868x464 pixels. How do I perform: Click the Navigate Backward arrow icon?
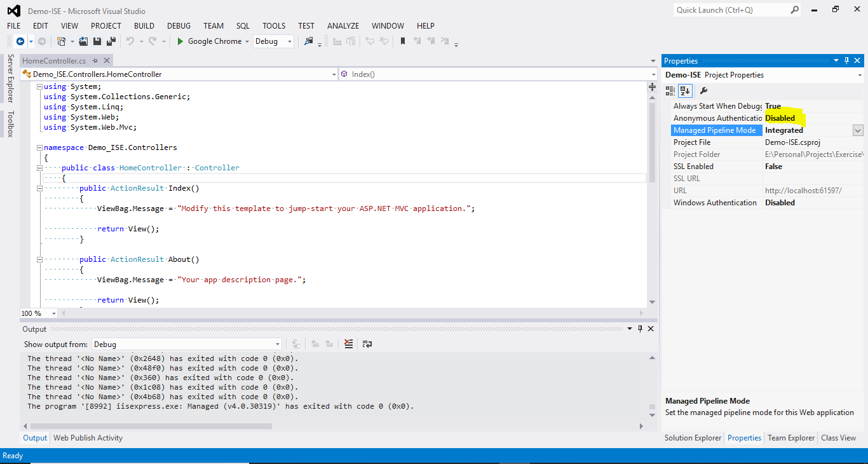coord(20,41)
